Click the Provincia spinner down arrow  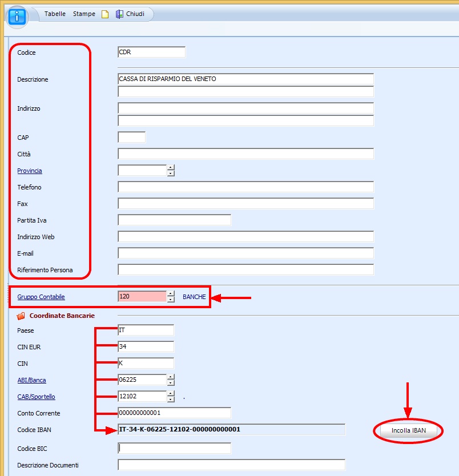coord(171,174)
